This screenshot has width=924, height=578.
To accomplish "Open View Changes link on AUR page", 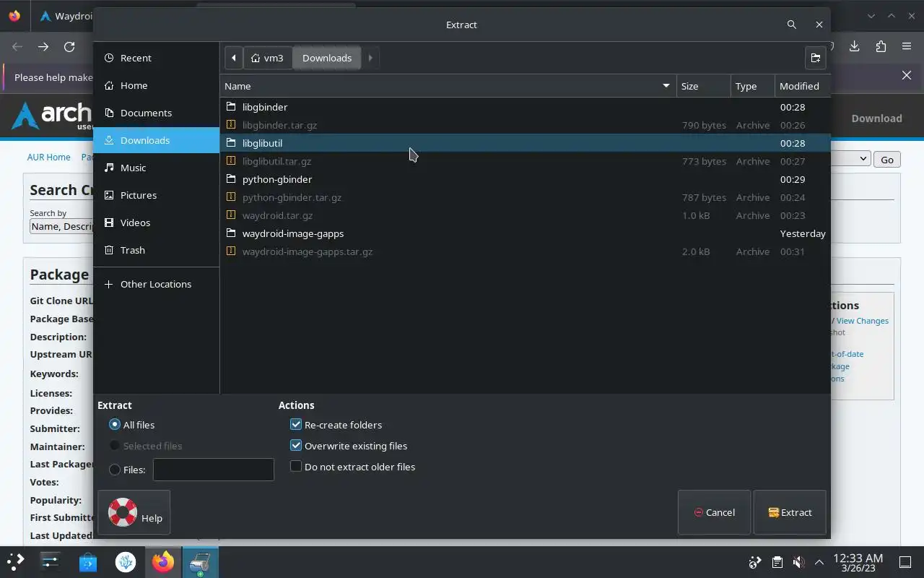I will pyautogui.click(x=863, y=321).
